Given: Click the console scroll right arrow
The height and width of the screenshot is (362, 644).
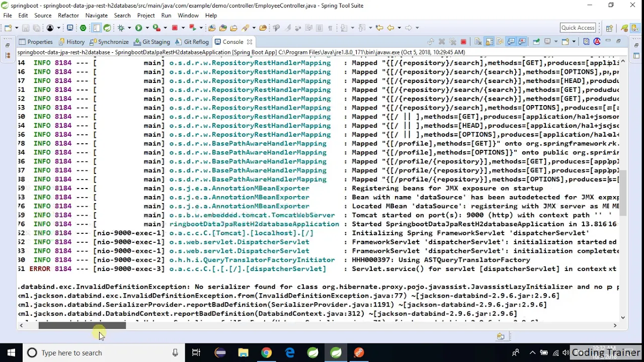Looking at the screenshot, I should (x=615, y=326).
